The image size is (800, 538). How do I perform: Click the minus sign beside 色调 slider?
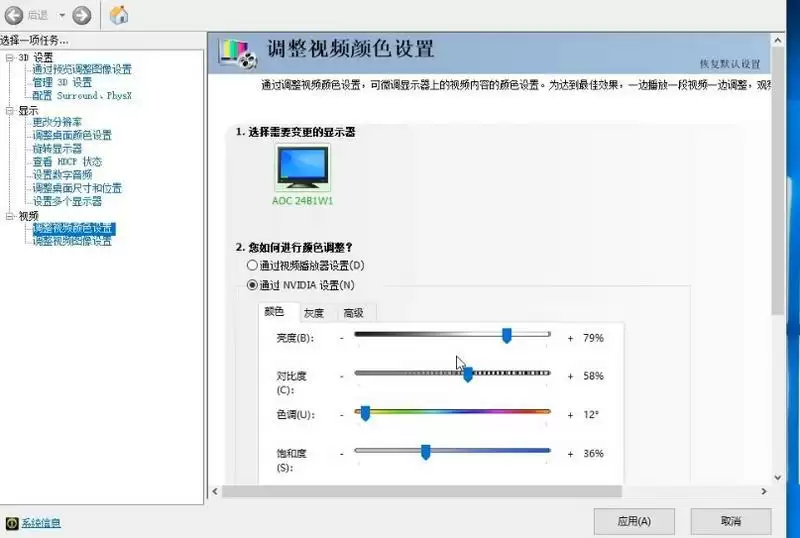[x=341, y=415]
